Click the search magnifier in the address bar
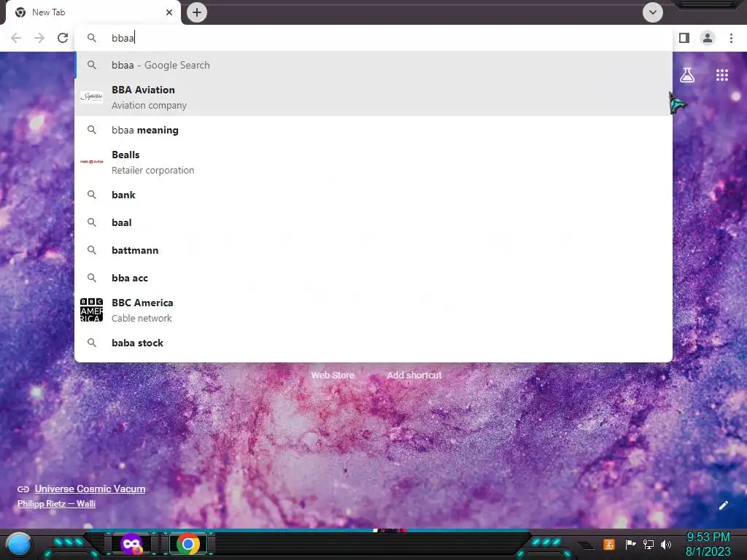747x560 pixels. coord(92,38)
